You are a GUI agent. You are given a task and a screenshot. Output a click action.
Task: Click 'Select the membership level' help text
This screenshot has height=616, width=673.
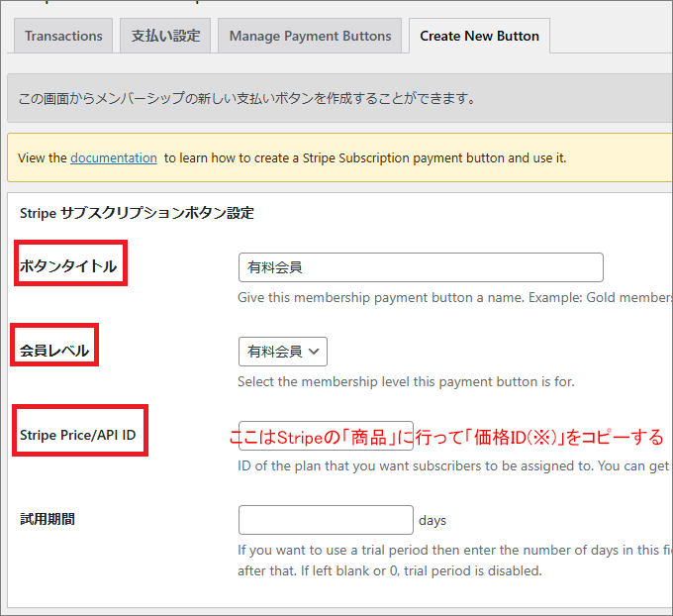pos(406,381)
